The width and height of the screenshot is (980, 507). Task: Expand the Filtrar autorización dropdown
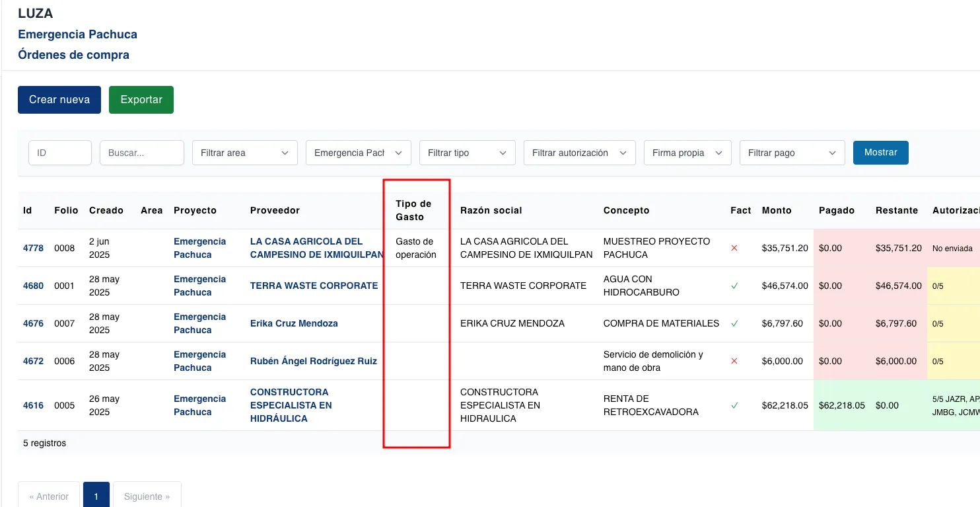tap(579, 153)
